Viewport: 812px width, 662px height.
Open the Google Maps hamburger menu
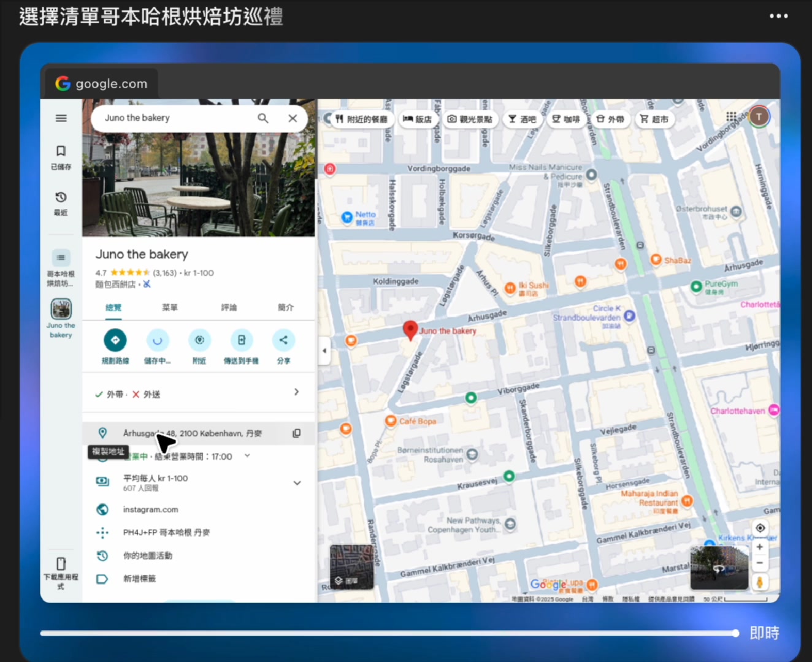pyautogui.click(x=61, y=118)
